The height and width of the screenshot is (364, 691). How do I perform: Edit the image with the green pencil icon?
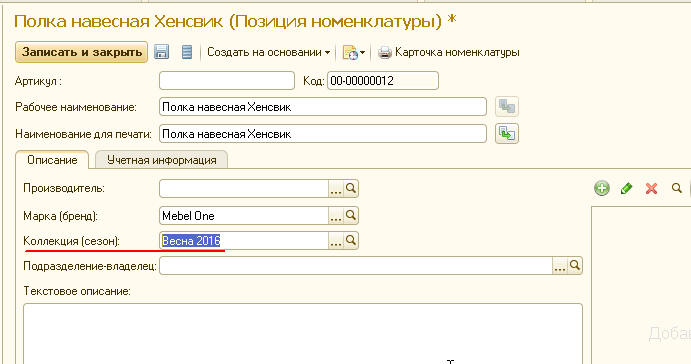pos(626,189)
